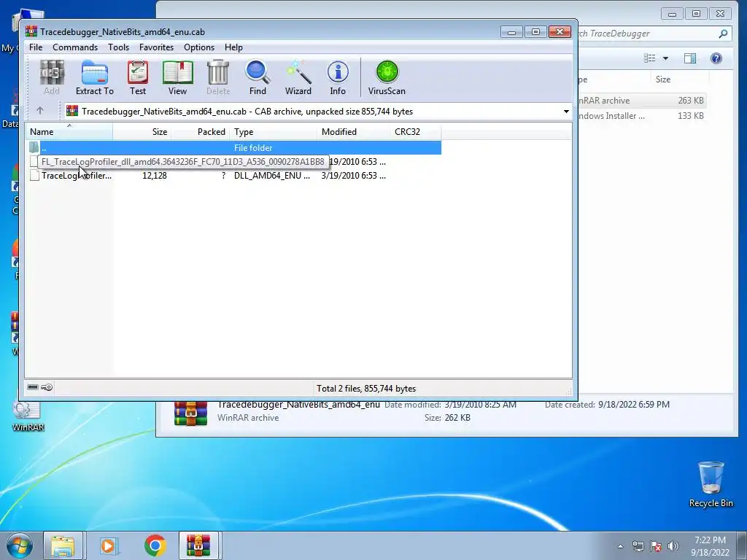Show archive Info
The image size is (747, 560).
coord(338,77)
